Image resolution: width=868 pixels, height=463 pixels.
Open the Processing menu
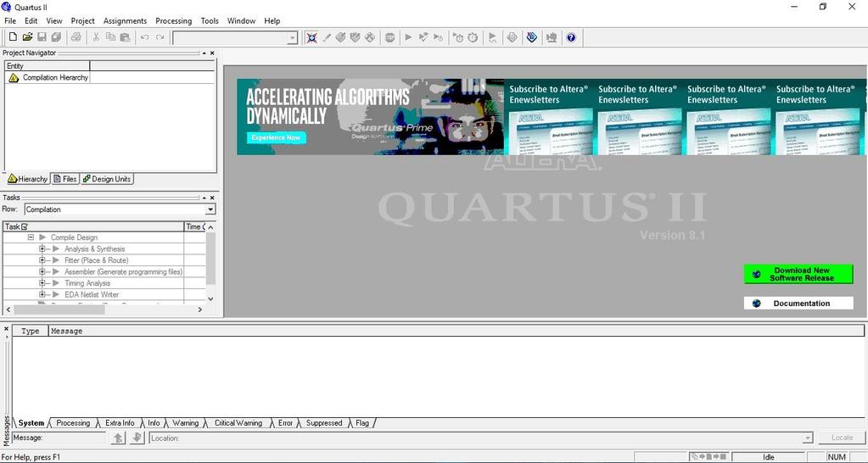click(x=173, y=20)
